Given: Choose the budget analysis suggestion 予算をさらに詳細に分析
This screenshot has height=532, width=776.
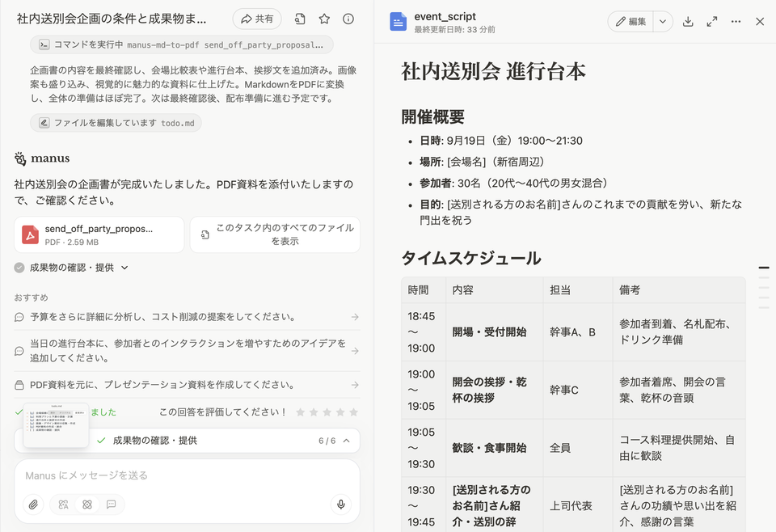Looking at the screenshot, I should pyautogui.click(x=187, y=317).
